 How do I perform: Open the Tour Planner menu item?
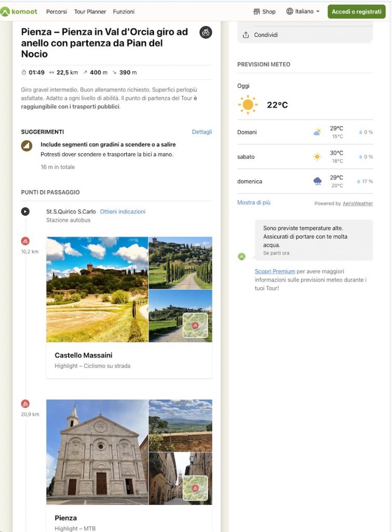coord(90,11)
